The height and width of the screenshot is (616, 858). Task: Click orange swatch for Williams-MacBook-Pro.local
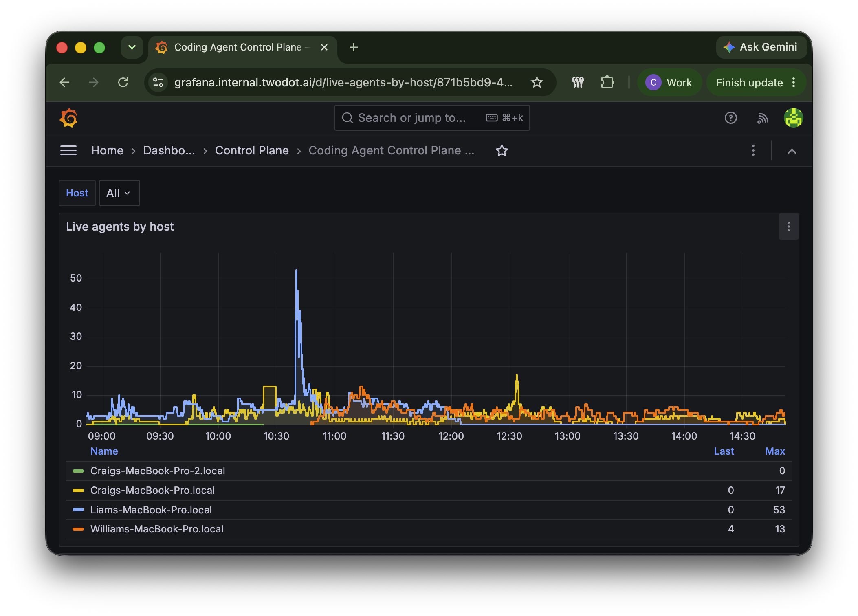tap(78, 529)
